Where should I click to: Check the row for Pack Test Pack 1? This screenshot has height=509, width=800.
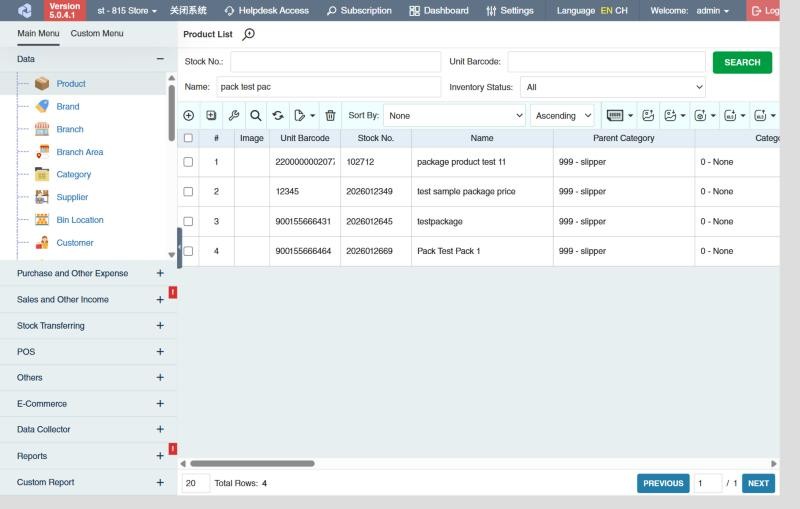point(188,251)
